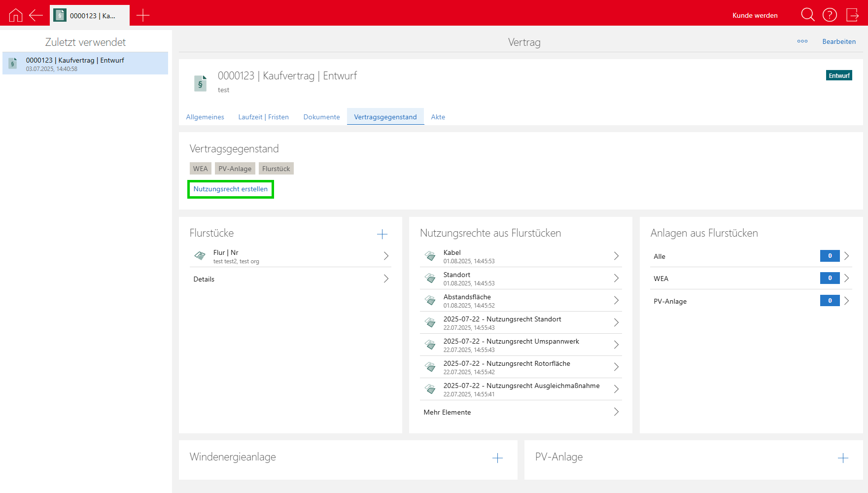Viewport: 868px width, 493px height.
Task: Select the PV-Anlage tag chip
Action: (x=235, y=169)
